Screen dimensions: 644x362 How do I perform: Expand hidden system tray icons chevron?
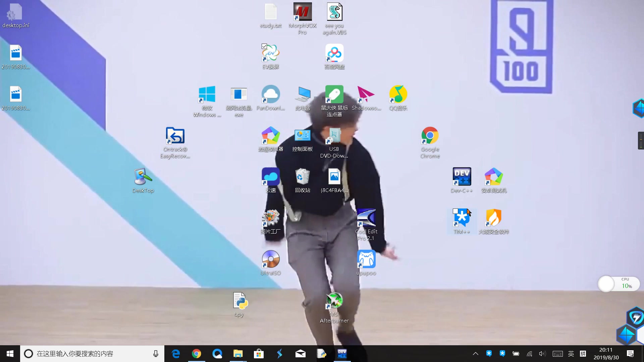point(475,354)
